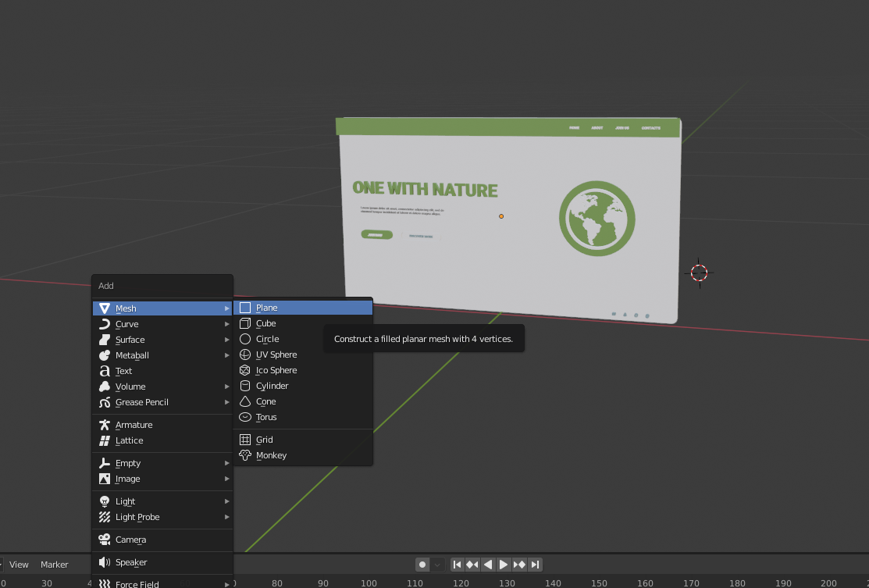Screen dimensions: 869x588
Task: Click frame 200 on the timeline ruler
Action: click(x=828, y=583)
